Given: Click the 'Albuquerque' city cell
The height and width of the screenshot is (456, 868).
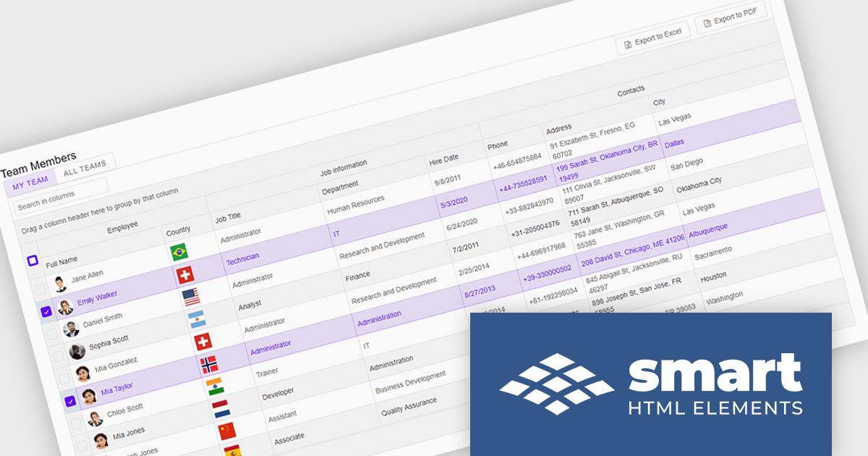Looking at the screenshot, I should click(x=708, y=232).
